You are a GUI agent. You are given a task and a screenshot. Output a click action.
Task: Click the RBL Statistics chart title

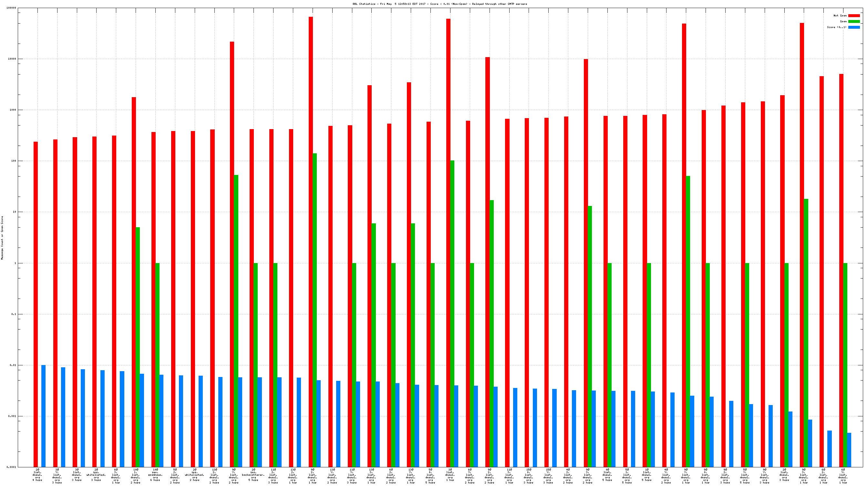[439, 4]
